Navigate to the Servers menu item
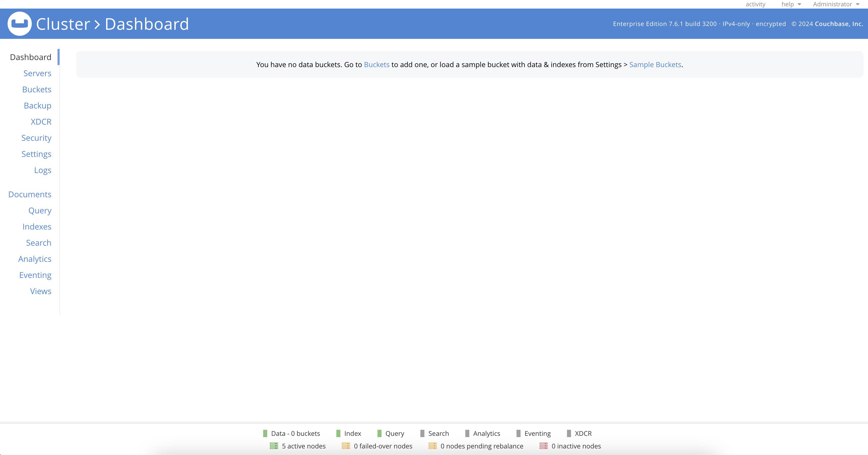 pyautogui.click(x=37, y=73)
